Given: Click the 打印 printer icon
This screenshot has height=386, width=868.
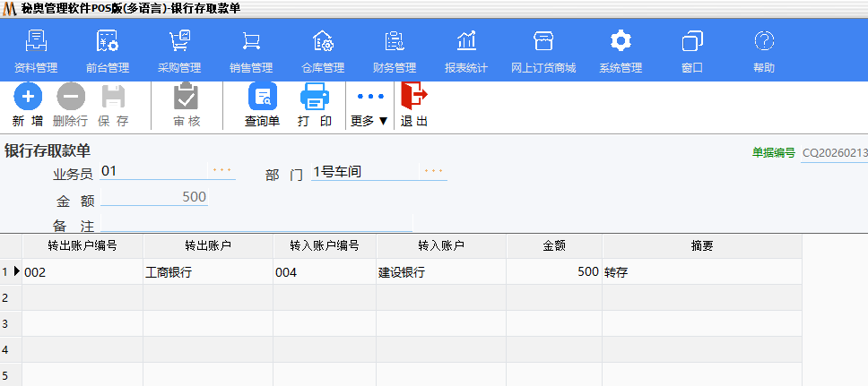Looking at the screenshot, I should (x=315, y=97).
